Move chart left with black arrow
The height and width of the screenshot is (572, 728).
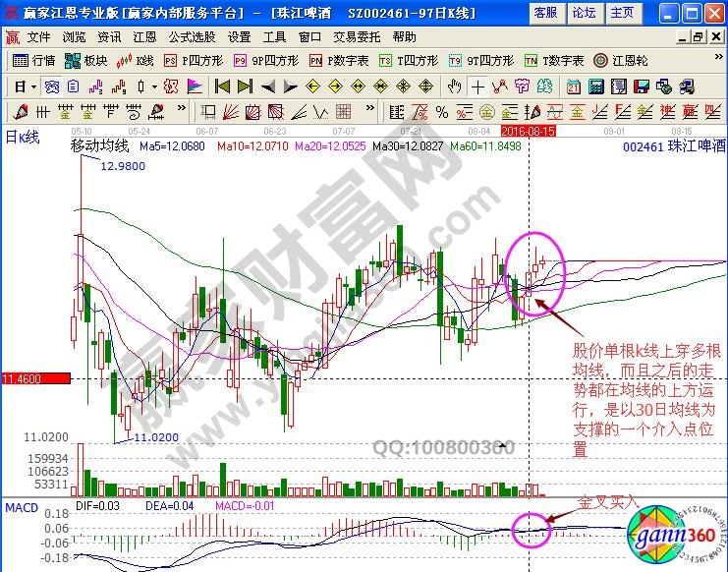coord(268,86)
